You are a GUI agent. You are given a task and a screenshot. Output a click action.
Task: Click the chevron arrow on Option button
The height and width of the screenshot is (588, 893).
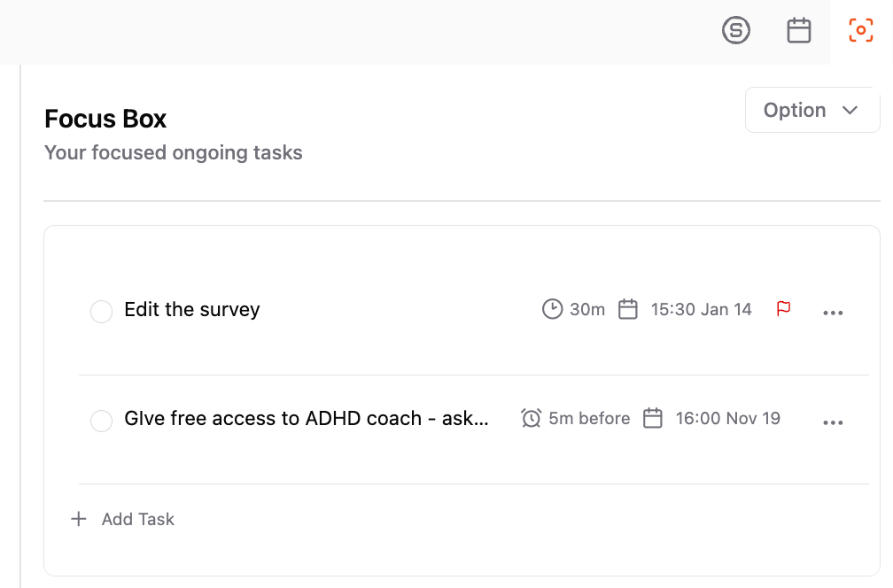click(x=850, y=111)
